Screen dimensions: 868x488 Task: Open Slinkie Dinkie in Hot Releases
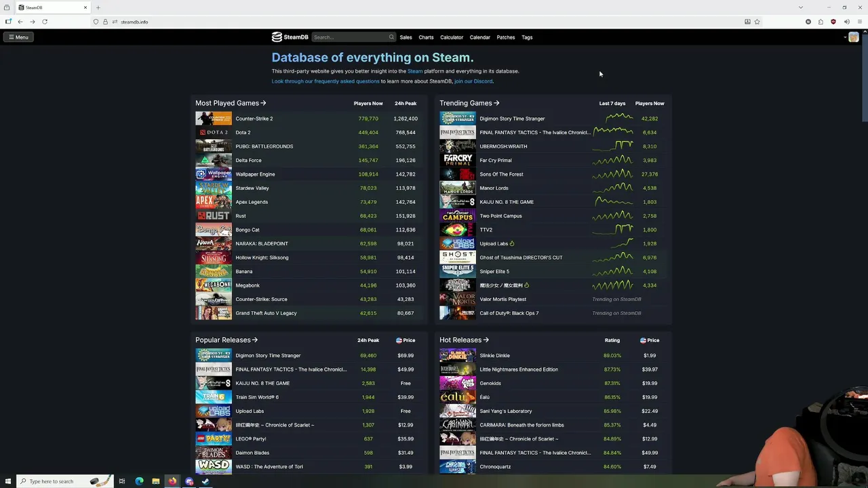pyautogui.click(x=494, y=355)
